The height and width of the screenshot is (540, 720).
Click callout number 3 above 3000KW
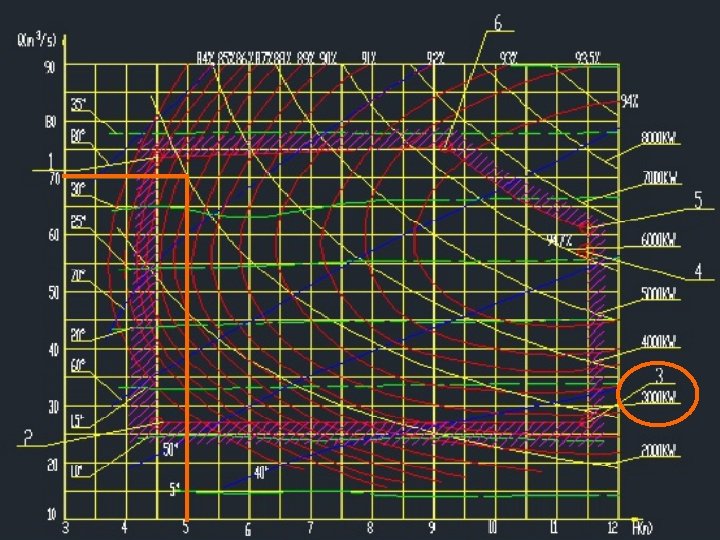[x=659, y=376]
